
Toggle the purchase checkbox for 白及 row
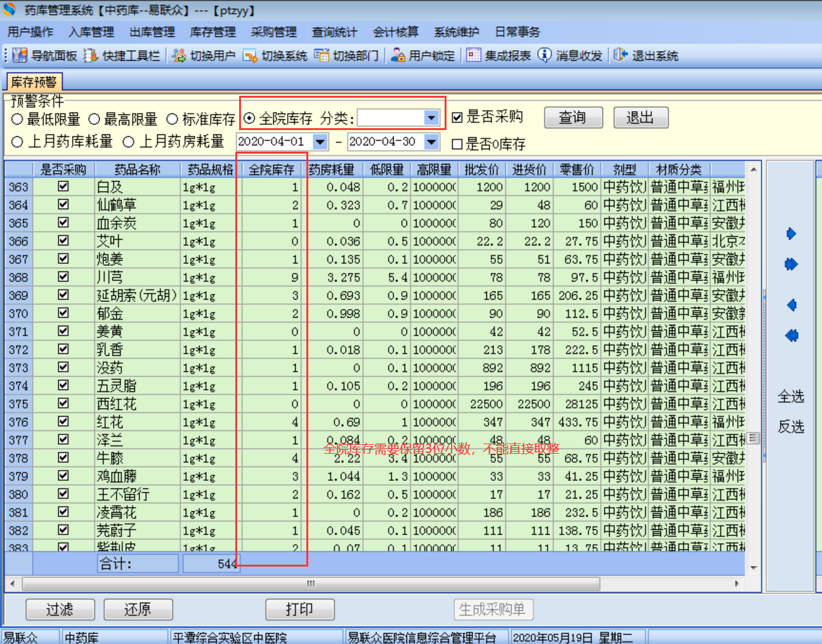click(x=63, y=187)
